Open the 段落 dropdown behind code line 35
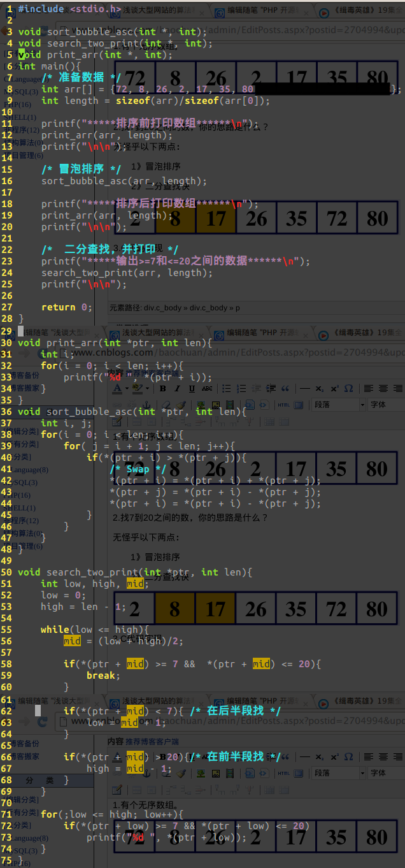The image size is (405, 868). [339, 405]
